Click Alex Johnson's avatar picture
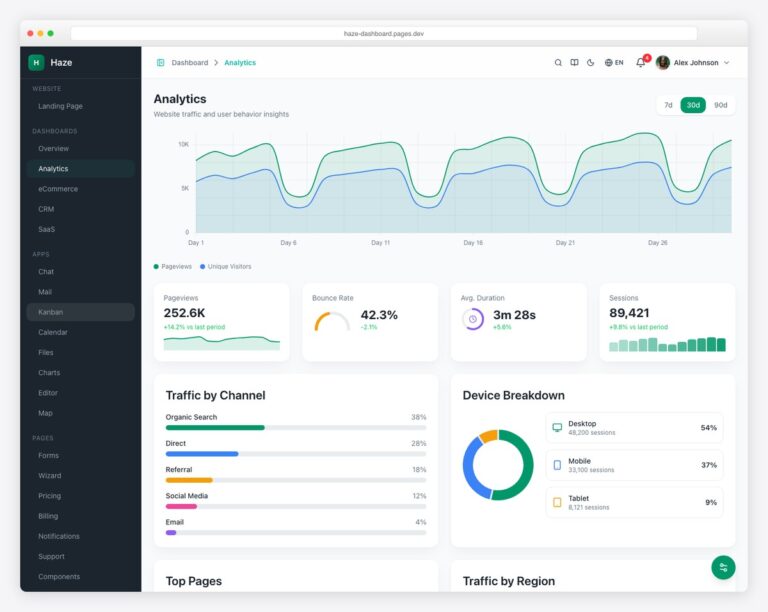The width and height of the screenshot is (768, 612). point(663,63)
